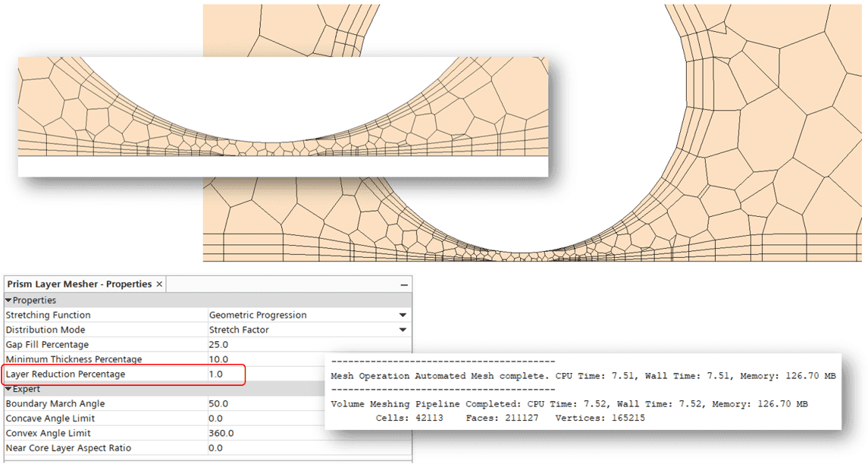Select the Convex Angle Limit label
Image resolution: width=868 pixels, height=467 pixels.
click(x=49, y=433)
